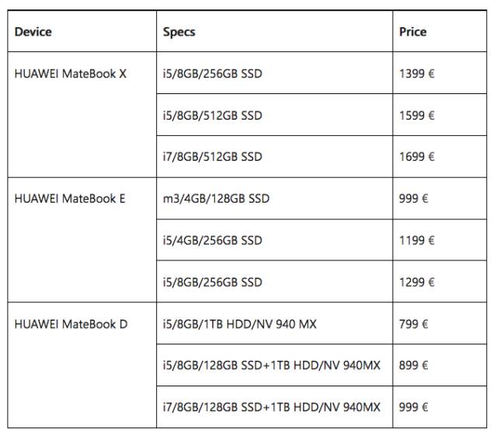This screenshot has width=504, height=440.
Task: Click the 1699 € price cell
Action: tap(417, 157)
